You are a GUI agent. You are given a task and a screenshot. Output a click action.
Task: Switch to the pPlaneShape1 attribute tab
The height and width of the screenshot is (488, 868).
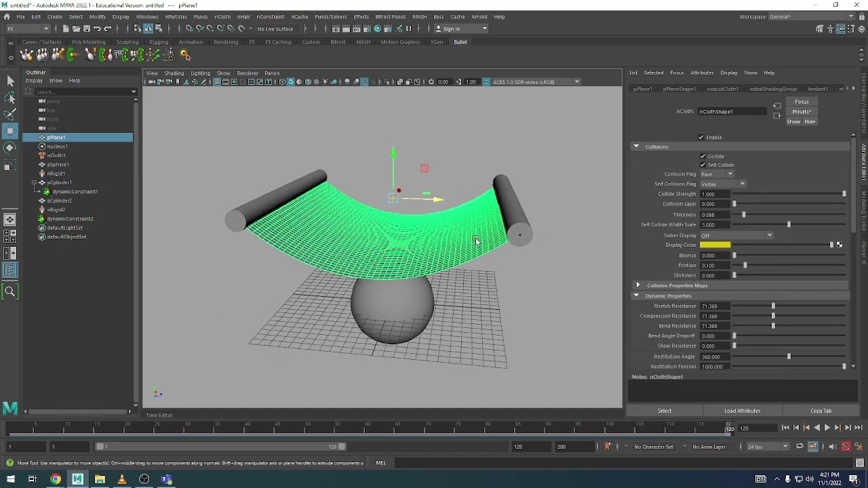pyautogui.click(x=679, y=89)
